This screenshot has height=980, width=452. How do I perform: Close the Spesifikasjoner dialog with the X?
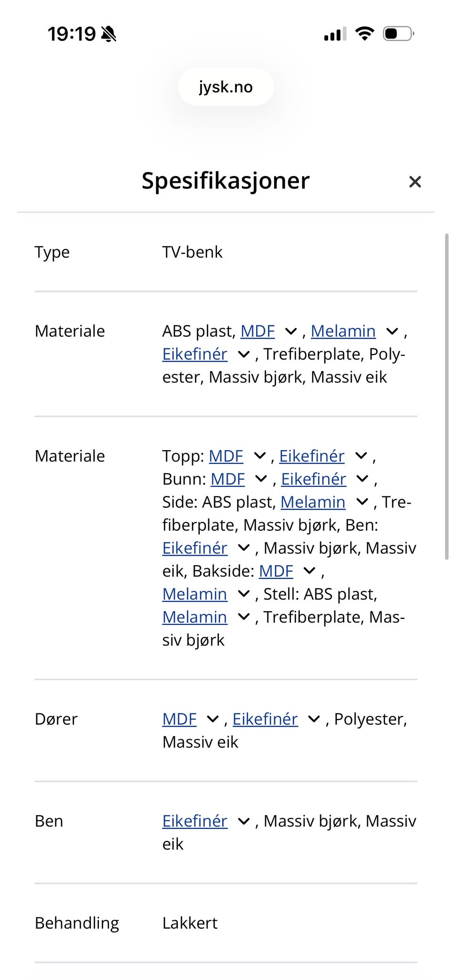pyautogui.click(x=415, y=182)
